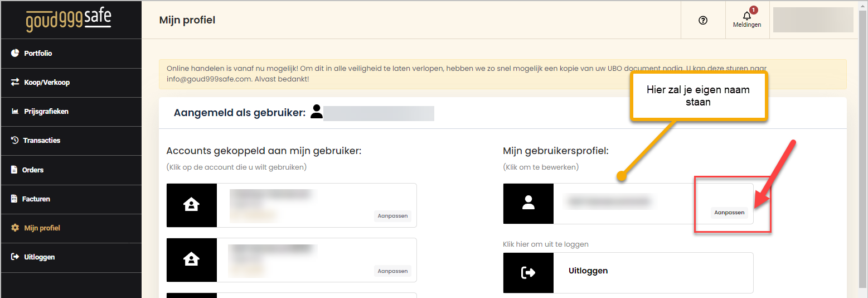Open Portfolio in the sidebar
868x298 pixels.
pyautogui.click(x=71, y=54)
